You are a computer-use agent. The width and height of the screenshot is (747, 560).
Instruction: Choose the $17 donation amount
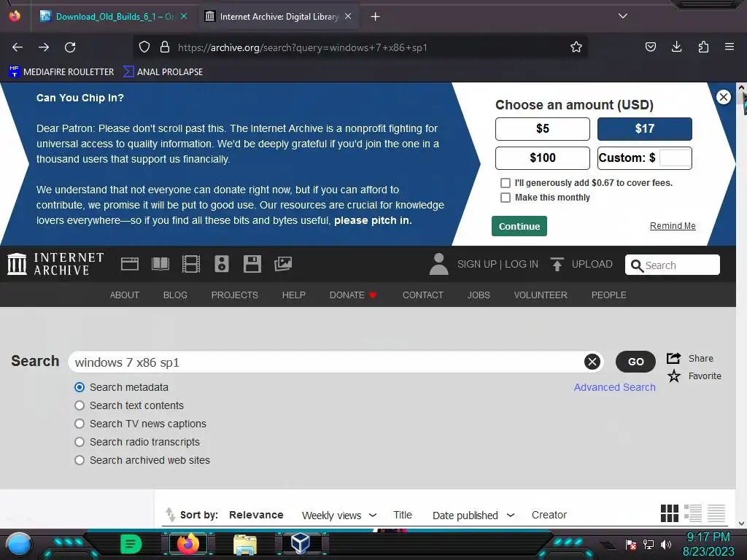(x=645, y=128)
